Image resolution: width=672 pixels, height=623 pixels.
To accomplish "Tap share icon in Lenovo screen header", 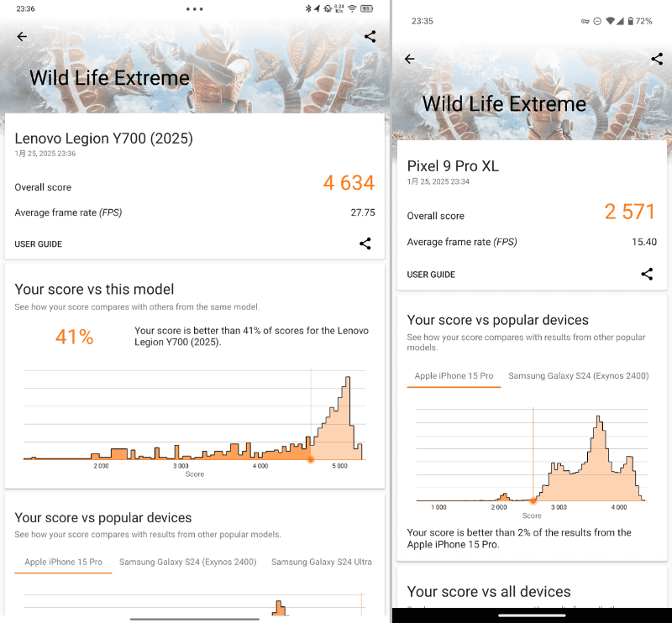I will 370,36.
